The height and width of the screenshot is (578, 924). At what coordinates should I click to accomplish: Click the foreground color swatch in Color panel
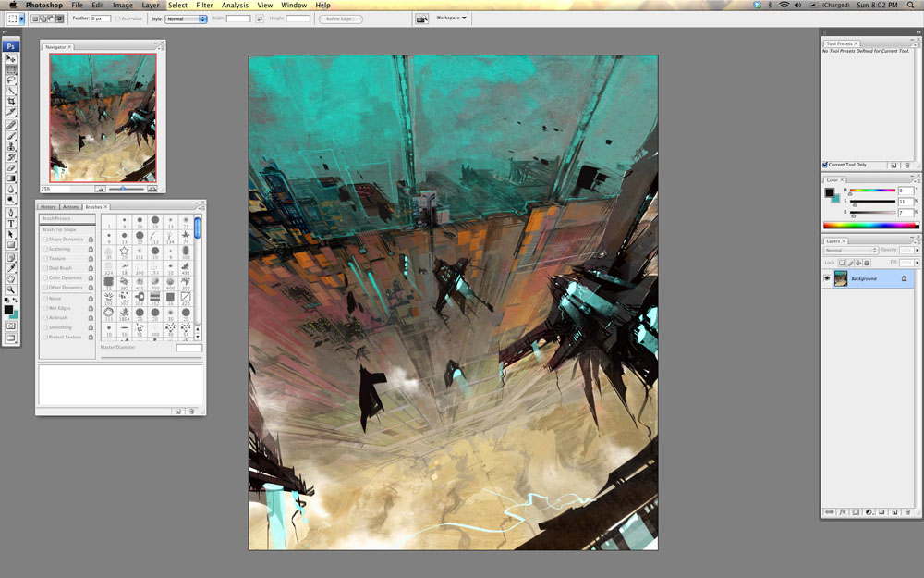[x=829, y=192]
